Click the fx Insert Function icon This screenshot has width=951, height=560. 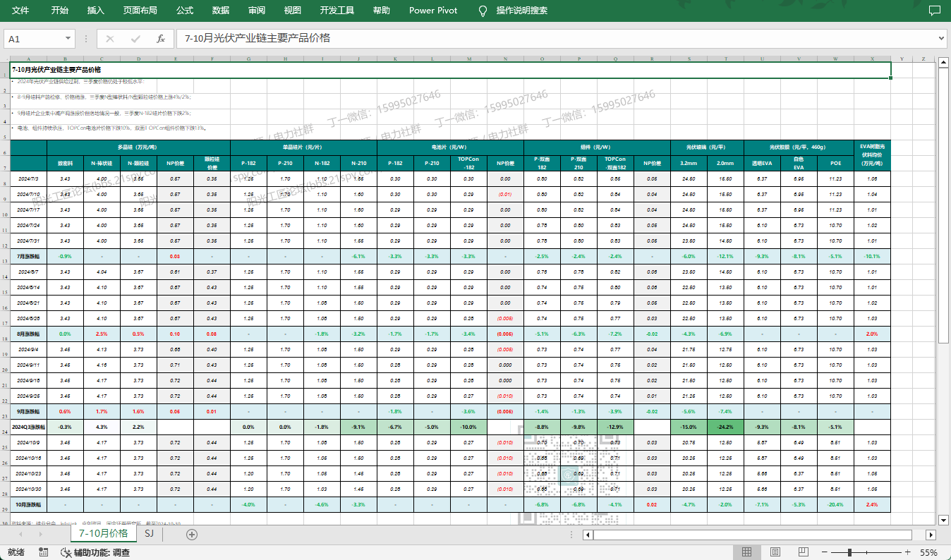click(x=161, y=39)
